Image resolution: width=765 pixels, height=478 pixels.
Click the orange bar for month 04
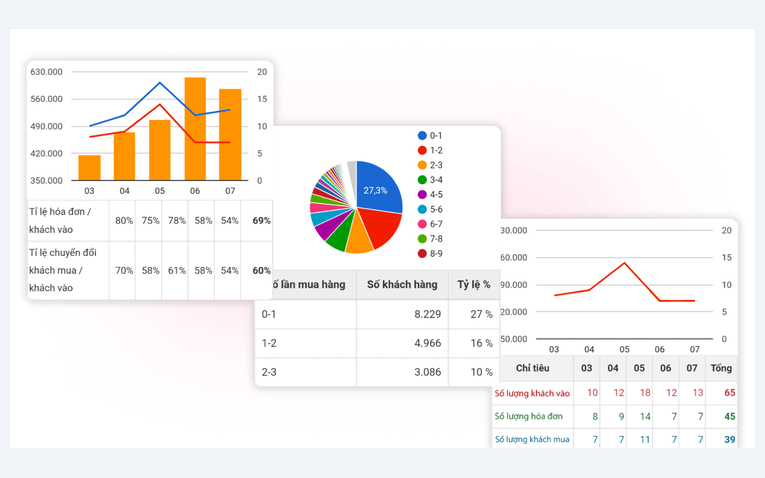[x=124, y=157]
